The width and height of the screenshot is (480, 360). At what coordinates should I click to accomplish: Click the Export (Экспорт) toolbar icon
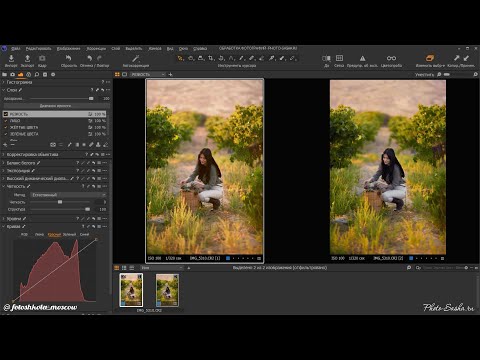[x=27, y=58]
